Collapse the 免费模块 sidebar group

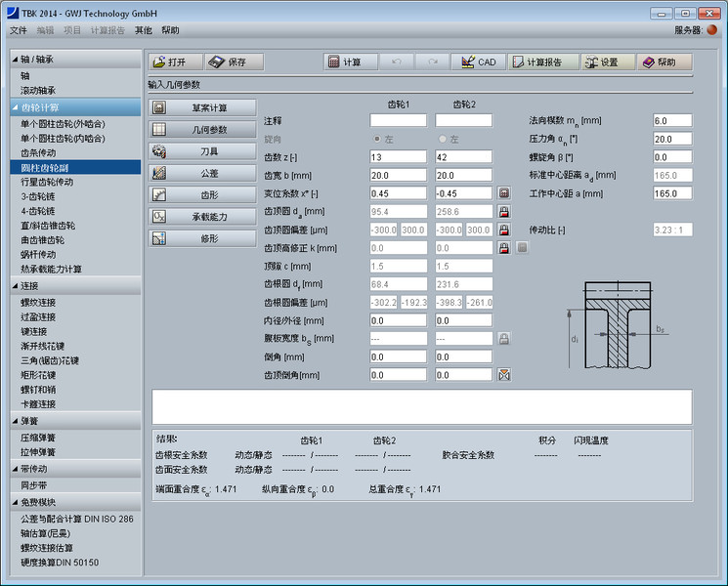coord(15,502)
